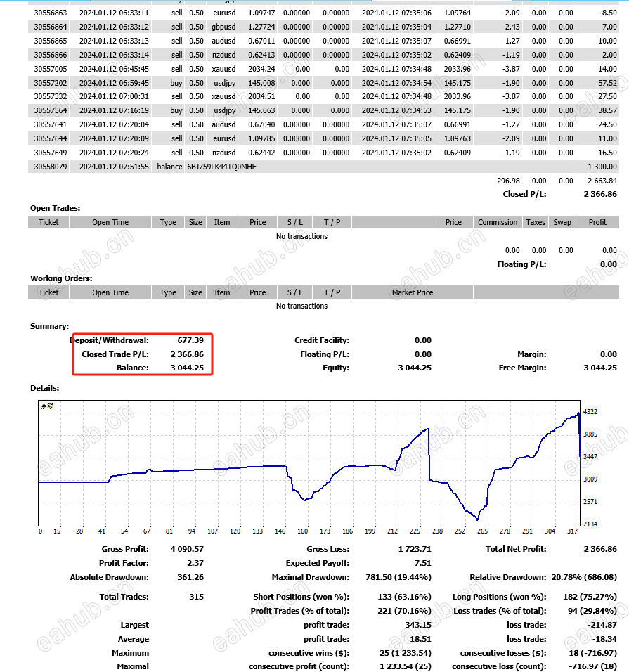Click Gross Profit value 4 090.57
The height and width of the screenshot is (672, 629).
187,550
